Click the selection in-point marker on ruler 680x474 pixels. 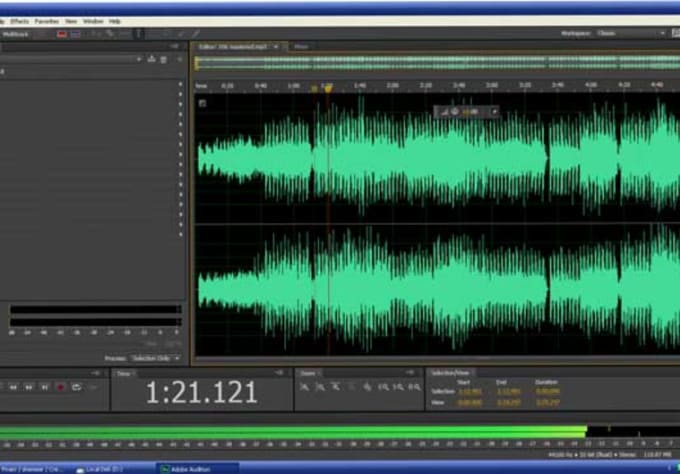pos(314,88)
